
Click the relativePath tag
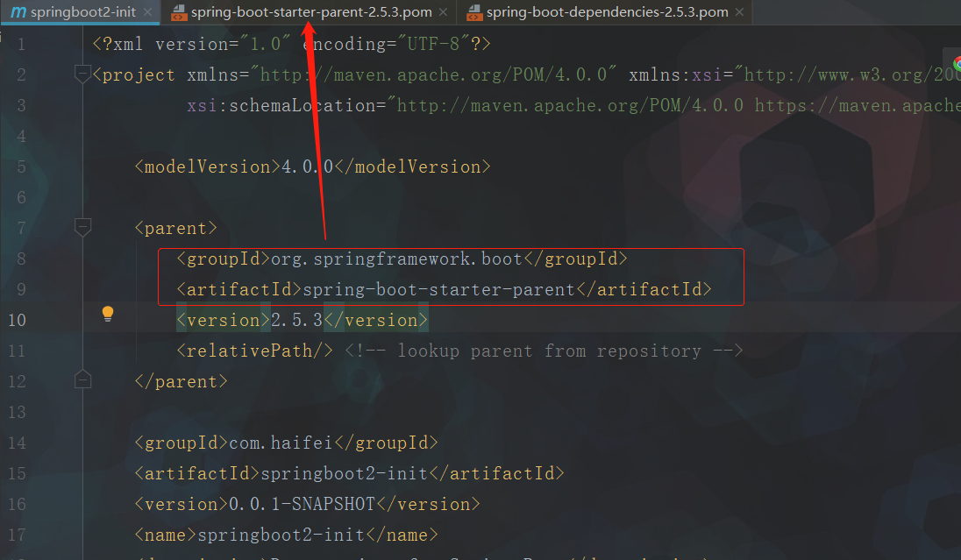point(255,351)
